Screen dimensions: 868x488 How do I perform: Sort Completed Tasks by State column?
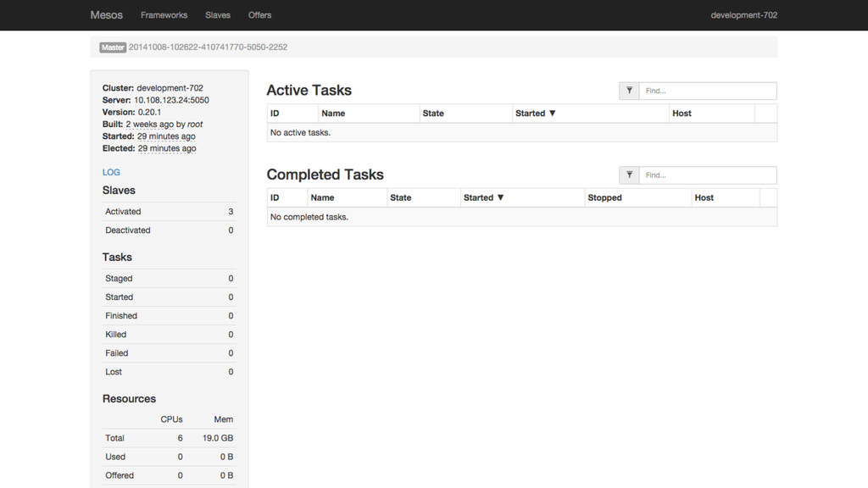coord(400,197)
